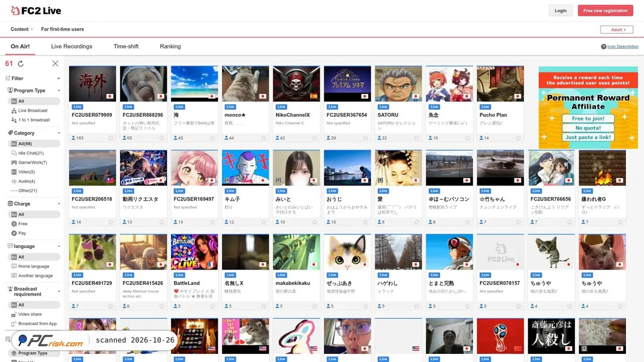The image size is (644, 362).
Task: Switch to the Live Recordings tab
Action: point(71,46)
